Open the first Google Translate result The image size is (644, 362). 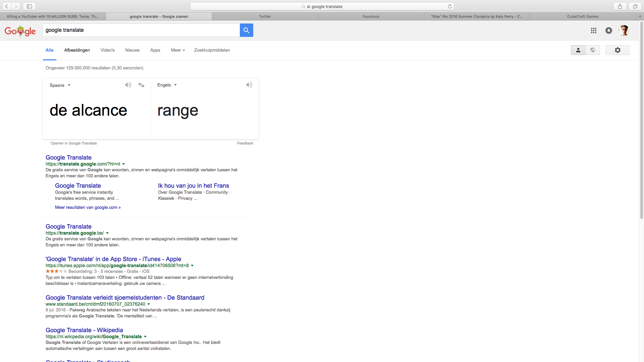[x=68, y=158]
